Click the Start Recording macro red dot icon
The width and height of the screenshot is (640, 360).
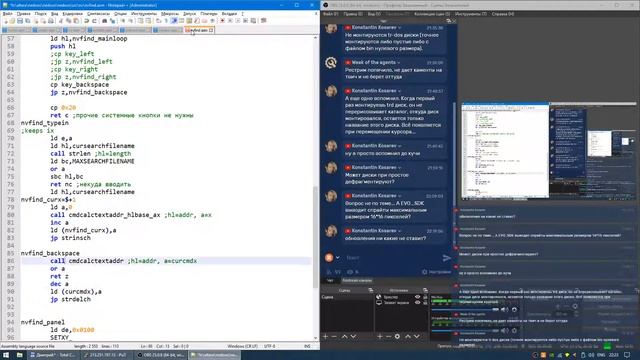(x=222, y=20)
